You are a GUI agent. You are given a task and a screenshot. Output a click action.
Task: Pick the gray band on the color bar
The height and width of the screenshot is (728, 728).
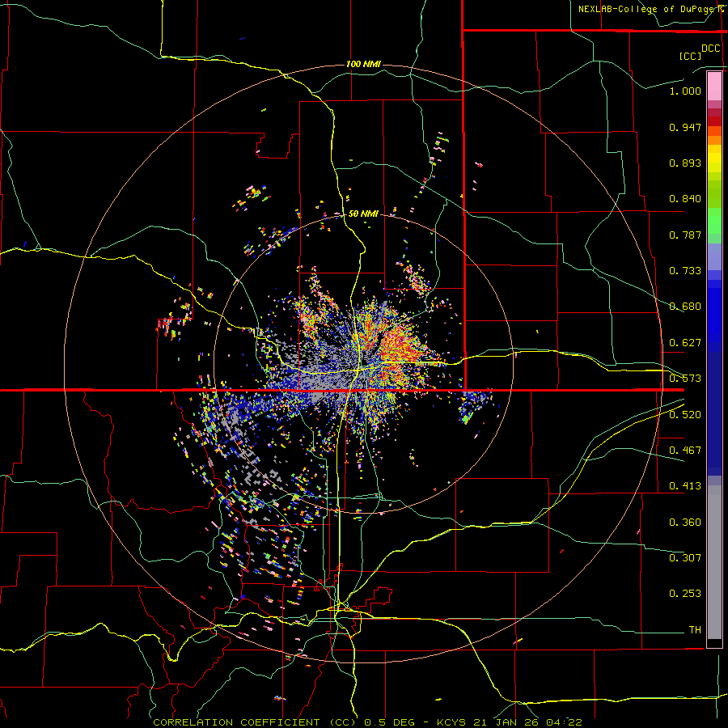(714, 562)
